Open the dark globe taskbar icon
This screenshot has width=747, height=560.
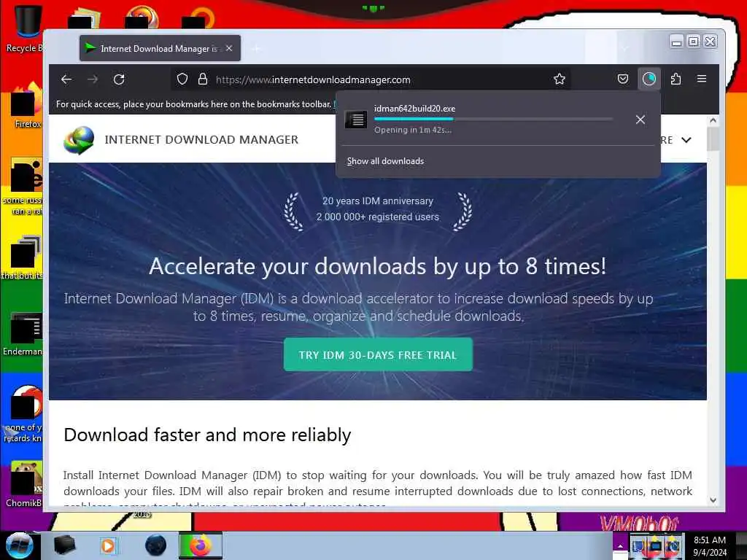tap(155, 545)
